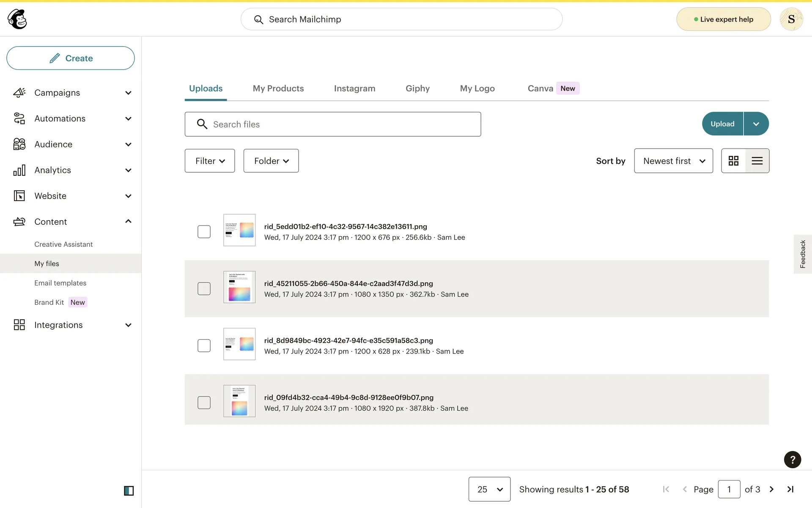Click the Live expert help button
812x508 pixels.
[x=723, y=19]
